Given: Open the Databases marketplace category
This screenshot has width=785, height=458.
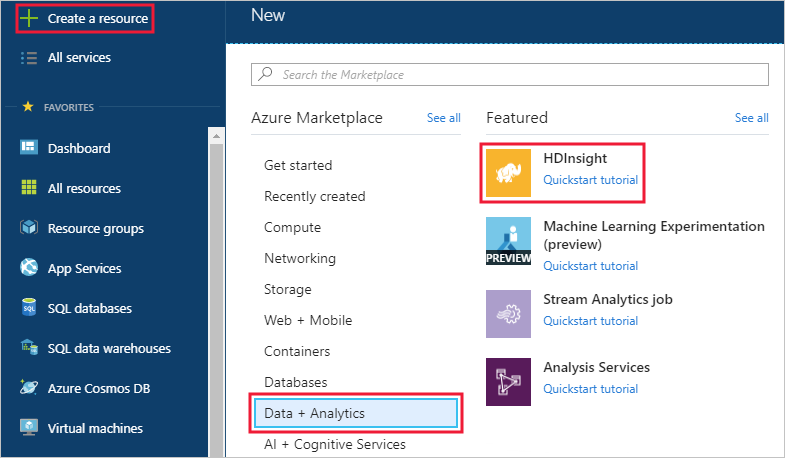Looking at the screenshot, I should point(297,382).
